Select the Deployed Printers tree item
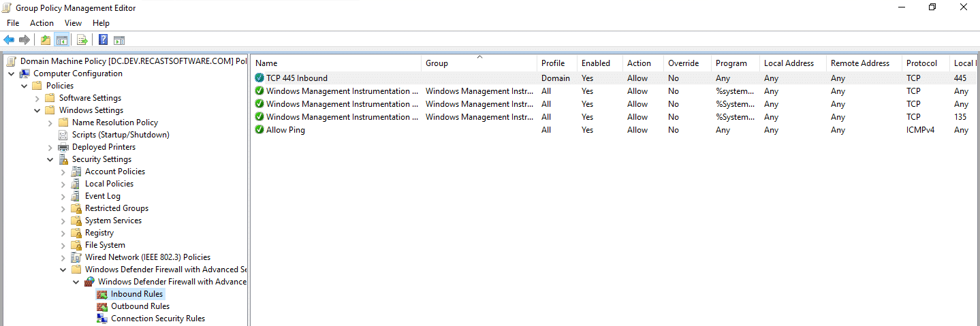This screenshot has height=326, width=980. pos(104,147)
